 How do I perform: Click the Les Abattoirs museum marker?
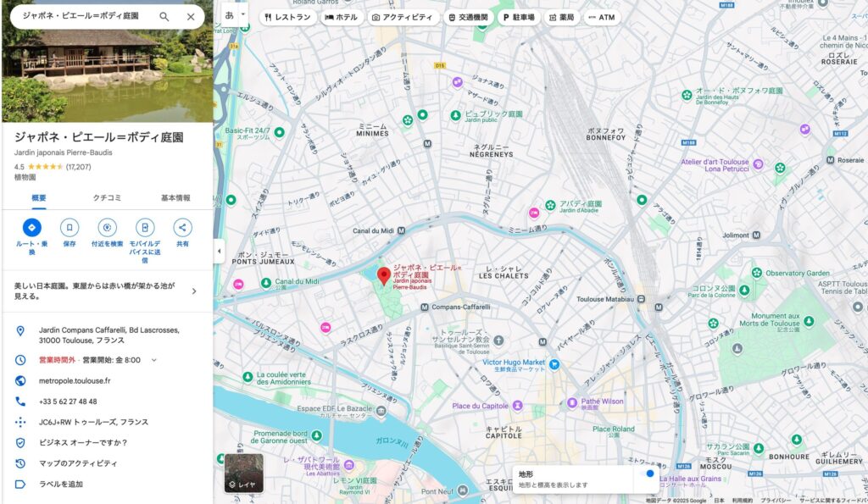coord(348,465)
